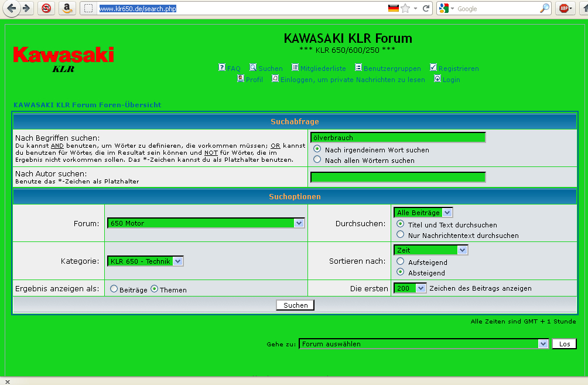This screenshot has height=385, width=588.
Task: Select 'Nur Nachrichtentext durchsuchen' radio button
Action: tap(401, 234)
